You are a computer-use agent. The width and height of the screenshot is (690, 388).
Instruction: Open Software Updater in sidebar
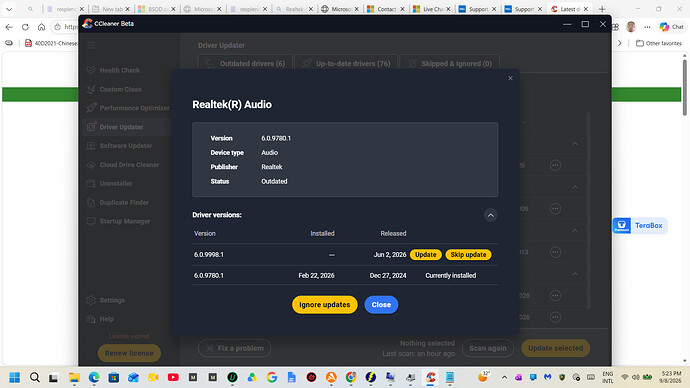coord(120,146)
